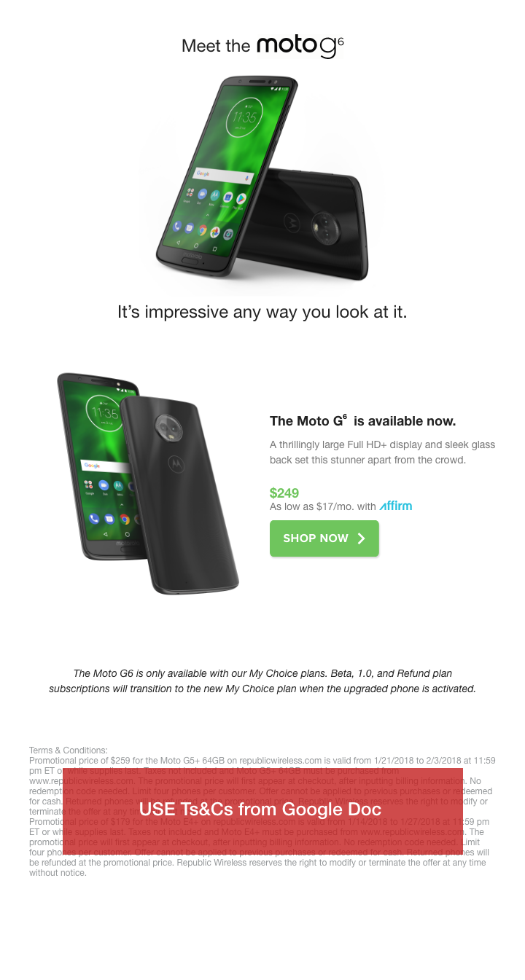
Task: Click the Terms & Conditions label
Action: (x=69, y=750)
